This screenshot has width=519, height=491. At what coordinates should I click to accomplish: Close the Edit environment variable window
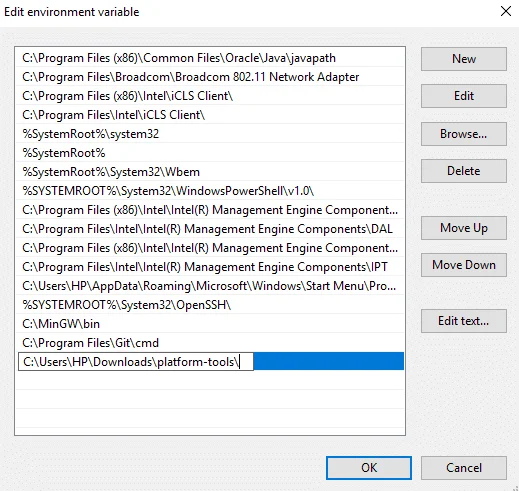pos(506,11)
